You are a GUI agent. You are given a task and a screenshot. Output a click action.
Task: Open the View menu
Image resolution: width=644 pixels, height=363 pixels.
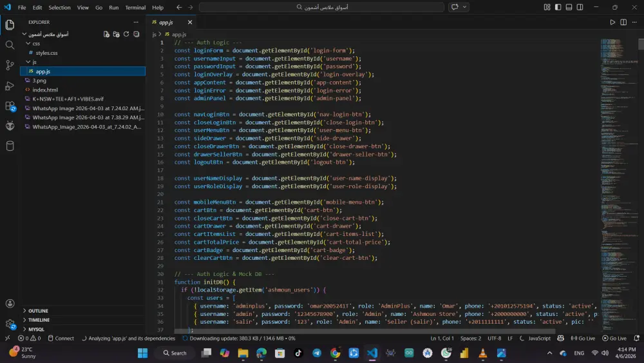83,7
